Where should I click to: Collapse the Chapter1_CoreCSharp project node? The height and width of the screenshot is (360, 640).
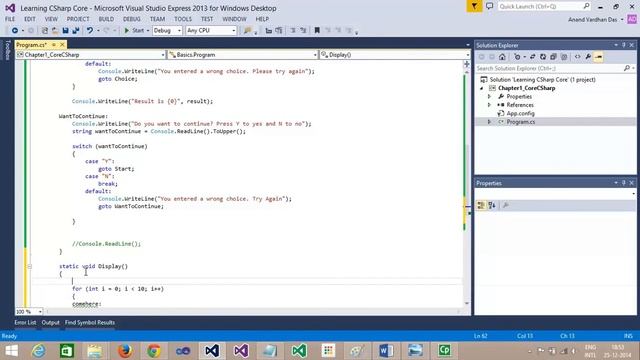[482, 88]
